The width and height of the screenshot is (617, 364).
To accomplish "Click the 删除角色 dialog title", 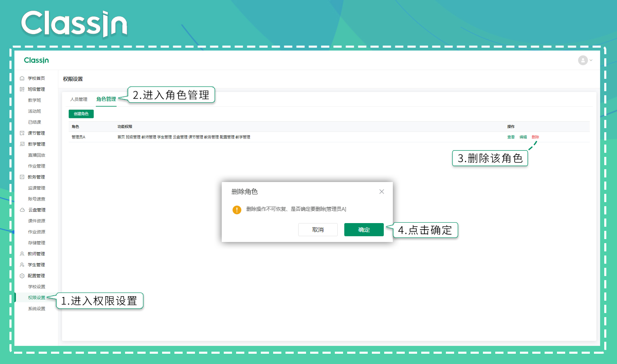I will (x=245, y=191).
